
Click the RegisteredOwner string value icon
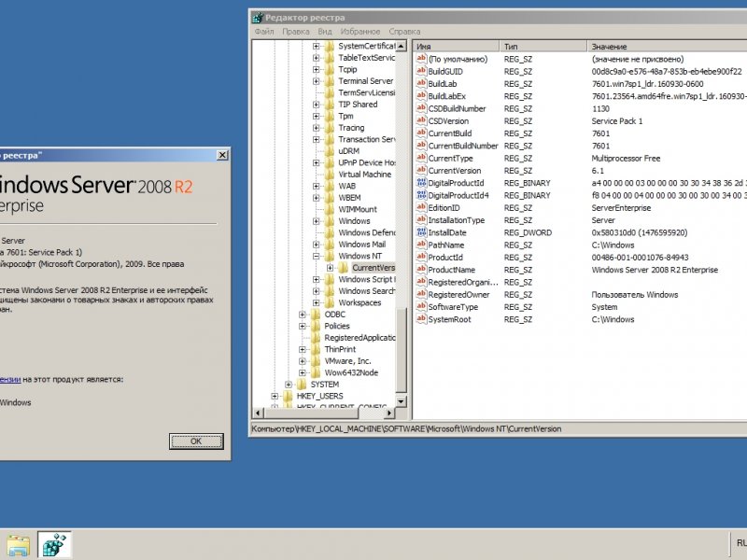coord(421,294)
